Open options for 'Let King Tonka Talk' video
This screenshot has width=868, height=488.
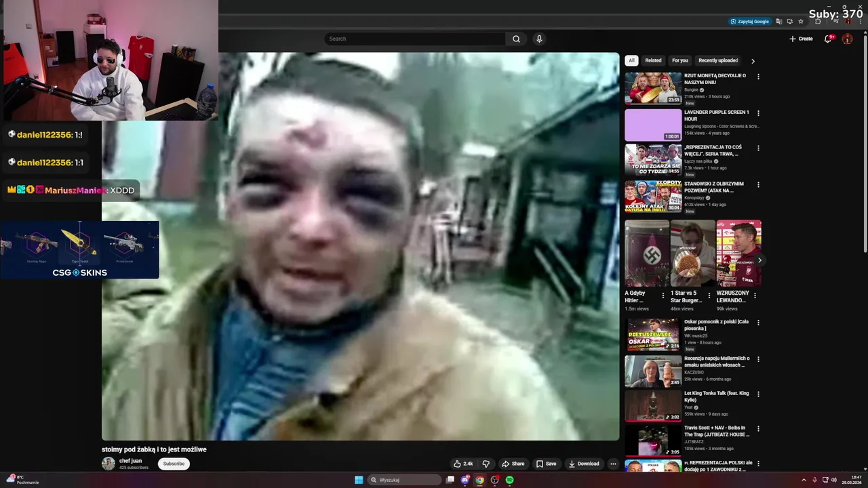pos(758,394)
